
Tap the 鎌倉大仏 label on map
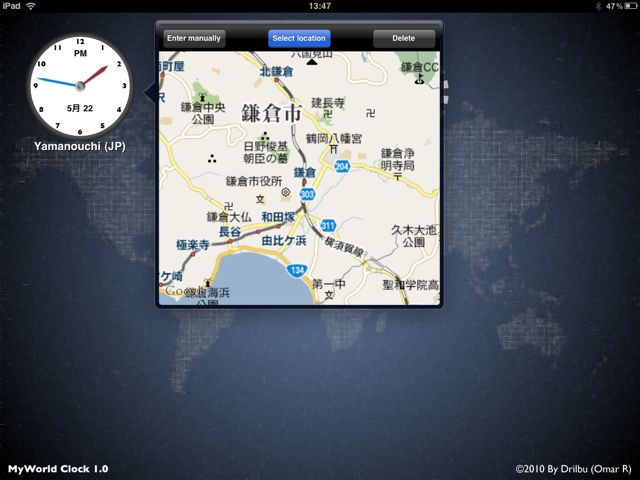(229, 217)
